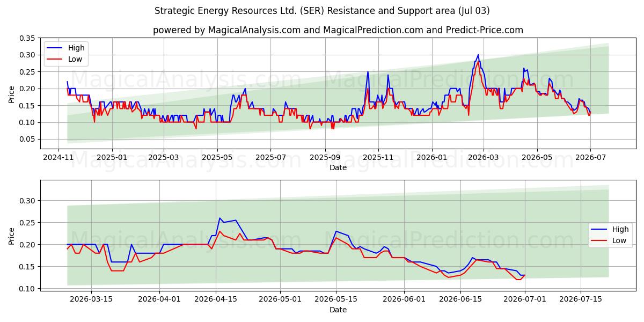Click the '2026-06-15' tick label

coord(460,299)
